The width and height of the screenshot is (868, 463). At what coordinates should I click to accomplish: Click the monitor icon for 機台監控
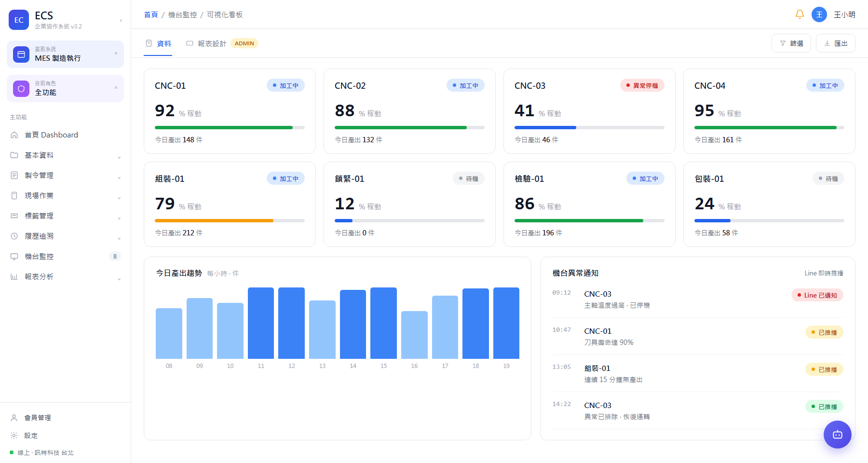14,257
